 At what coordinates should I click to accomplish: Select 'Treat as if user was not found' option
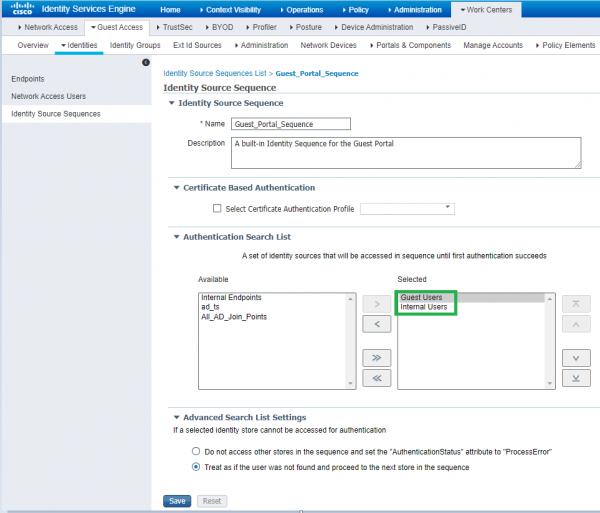point(196,466)
